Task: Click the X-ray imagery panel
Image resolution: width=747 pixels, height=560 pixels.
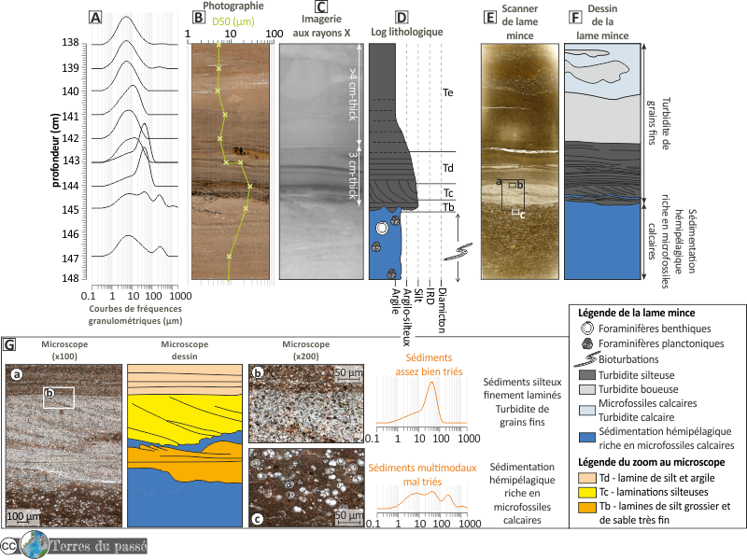Action: click(321, 161)
